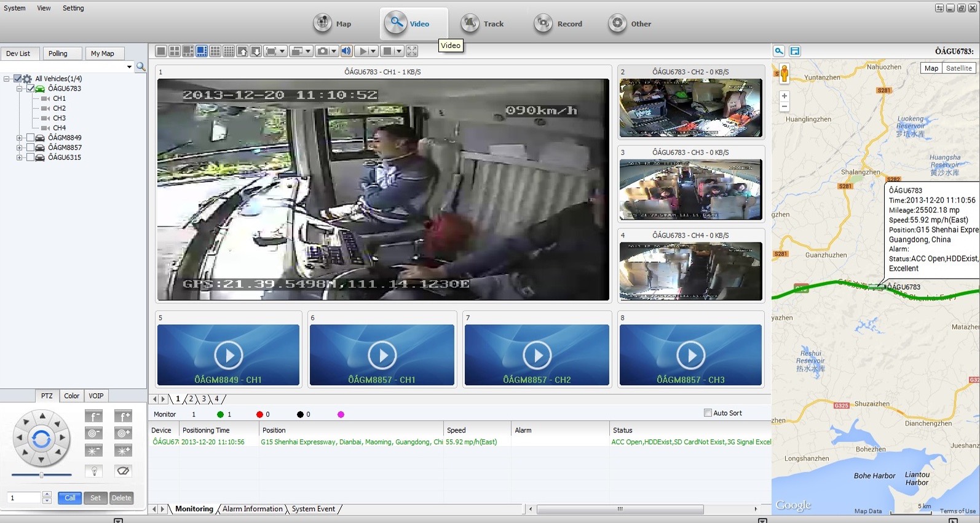This screenshot has width=980, height=523.
Task: Switch to the Alarm Information tab
Action: (252, 509)
